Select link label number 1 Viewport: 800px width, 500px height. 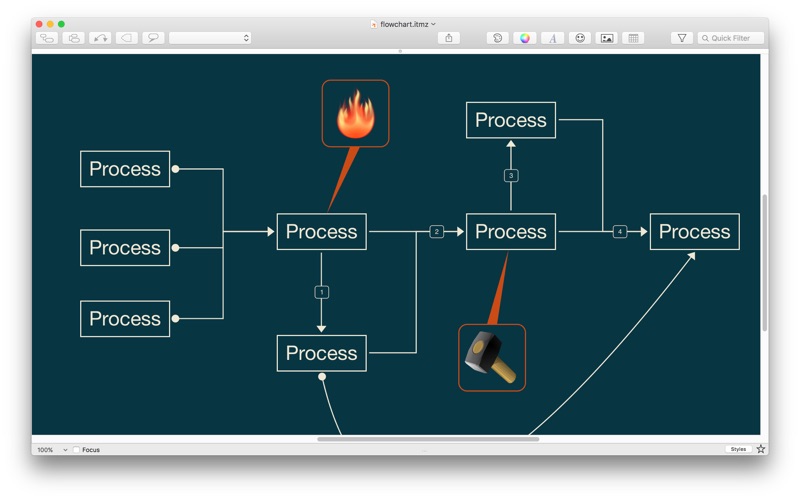point(321,292)
